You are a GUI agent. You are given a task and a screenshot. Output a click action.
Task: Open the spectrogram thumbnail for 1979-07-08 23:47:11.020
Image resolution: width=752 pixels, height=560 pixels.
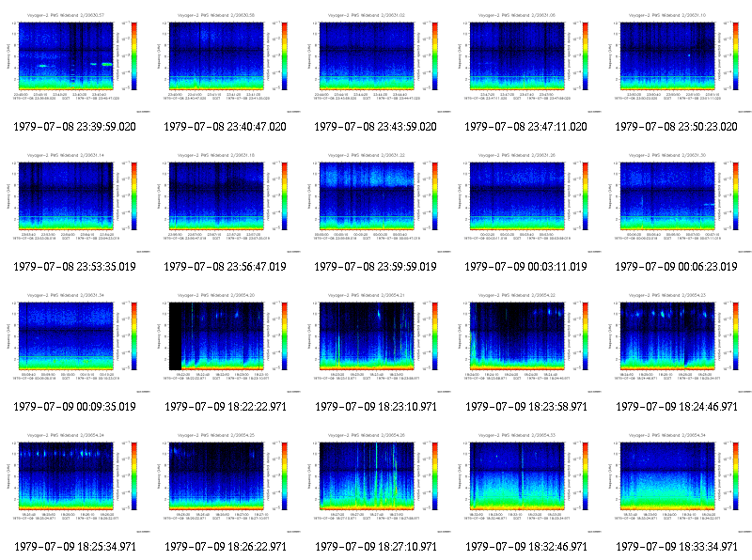point(526,61)
